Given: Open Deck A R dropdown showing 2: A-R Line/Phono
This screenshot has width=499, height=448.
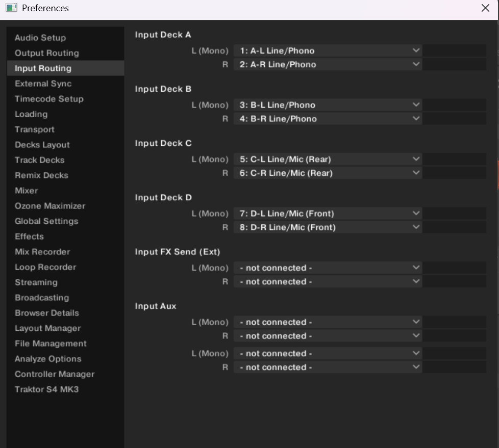Looking at the screenshot, I should pos(328,64).
